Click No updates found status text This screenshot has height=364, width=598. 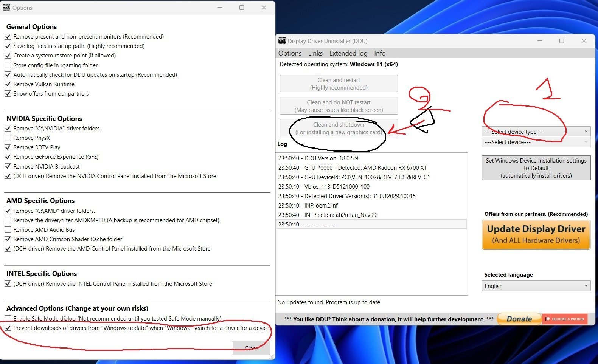tap(329, 302)
